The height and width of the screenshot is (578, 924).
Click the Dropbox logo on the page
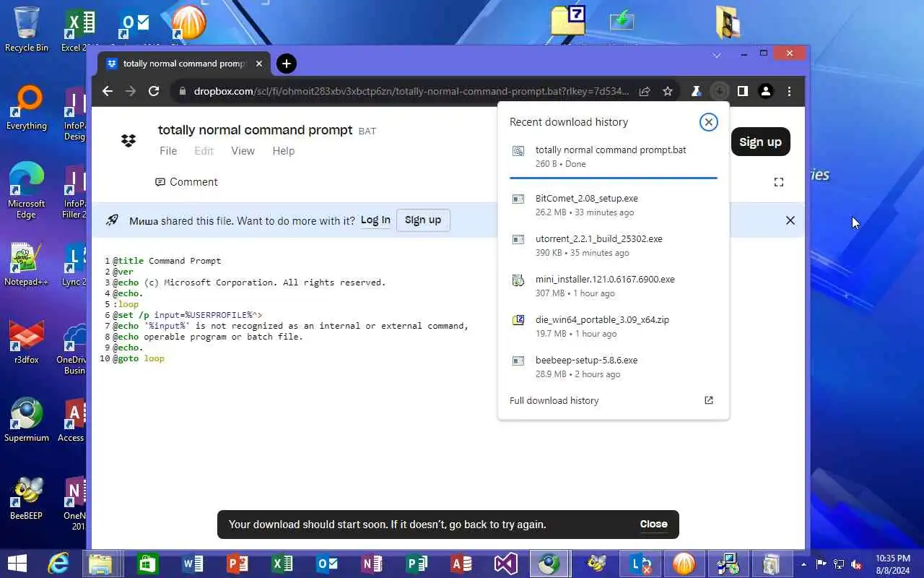click(x=128, y=140)
